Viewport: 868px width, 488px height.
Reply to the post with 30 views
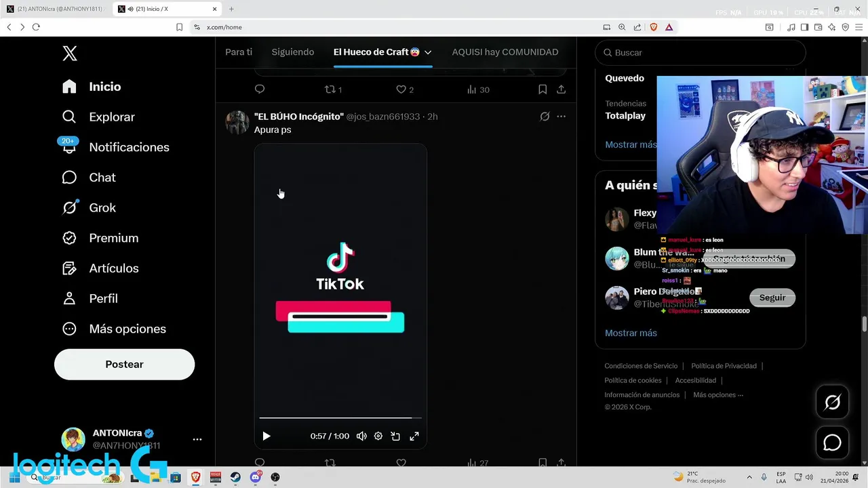pos(260,89)
